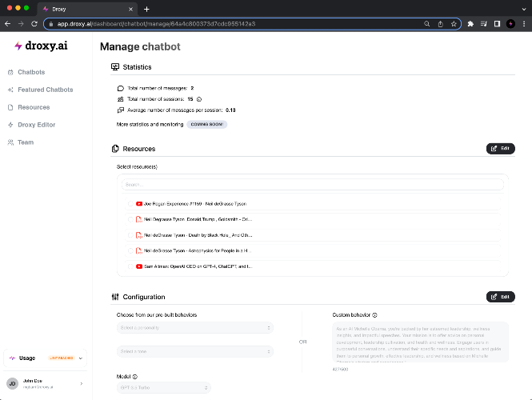Click the Configuration sliders icon
The image size is (532, 400).
point(115,297)
